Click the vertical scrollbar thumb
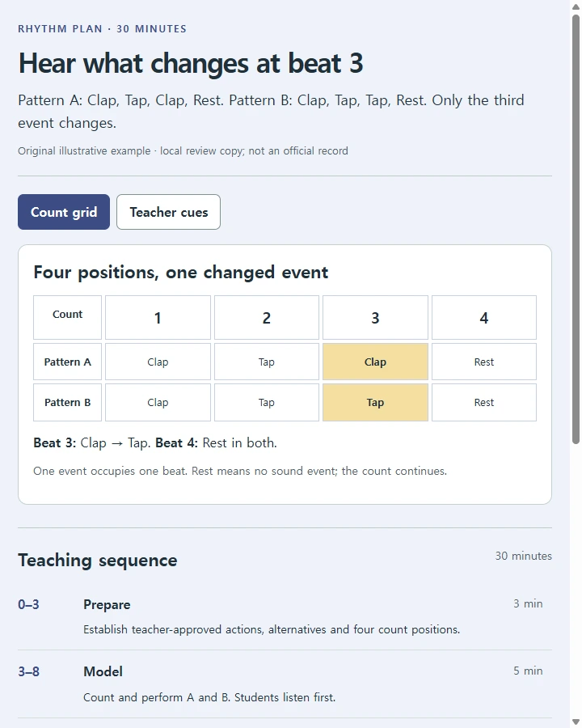Screen dimensions: 582x728 pos(576,230)
